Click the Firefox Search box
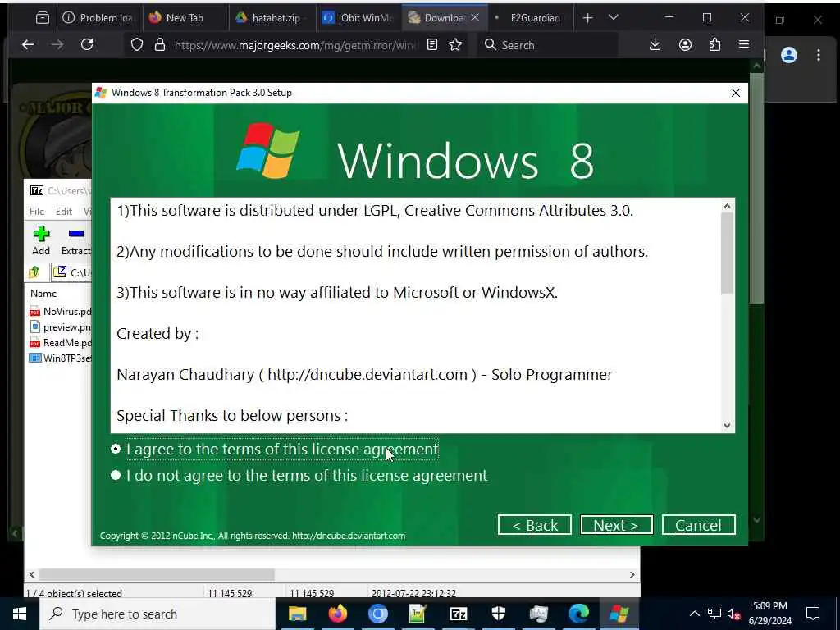 [x=547, y=45]
